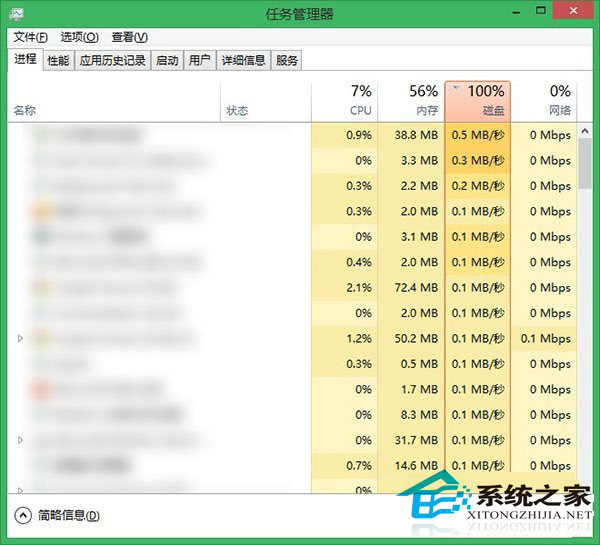Viewport: 600px width, 545px height.
Task: Click the 14.6 MB memory cell
Action: pyautogui.click(x=411, y=466)
